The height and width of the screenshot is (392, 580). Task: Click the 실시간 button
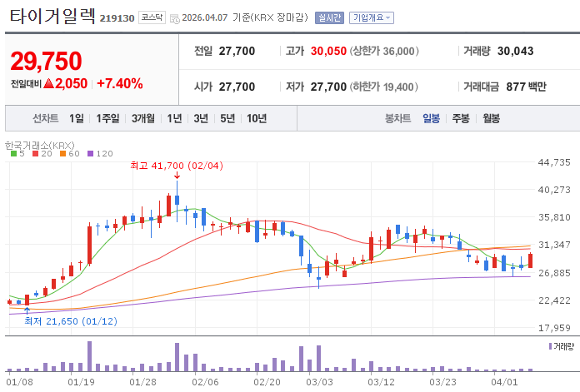point(329,17)
